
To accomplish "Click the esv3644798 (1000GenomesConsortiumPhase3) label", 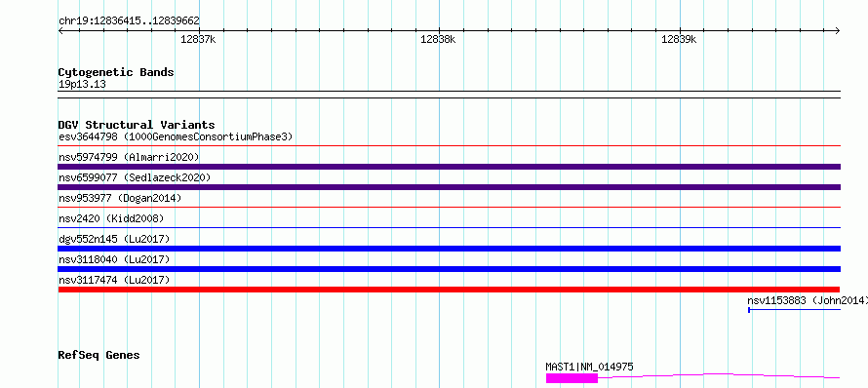I will click(176, 136).
